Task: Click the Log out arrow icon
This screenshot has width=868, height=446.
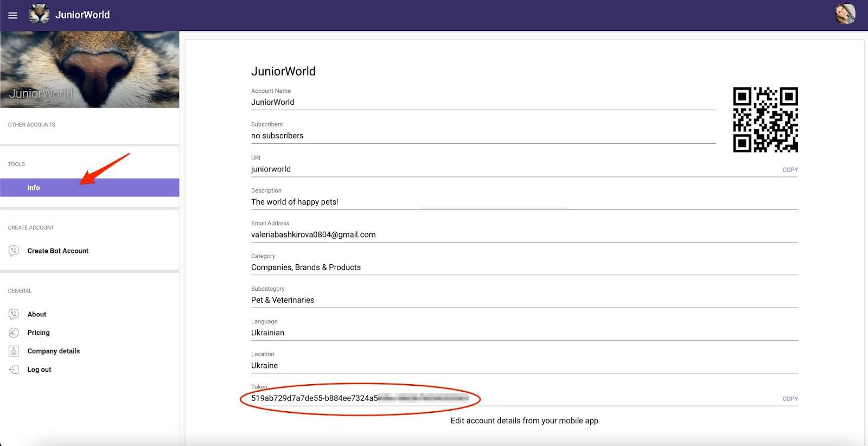Action: click(x=14, y=369)
